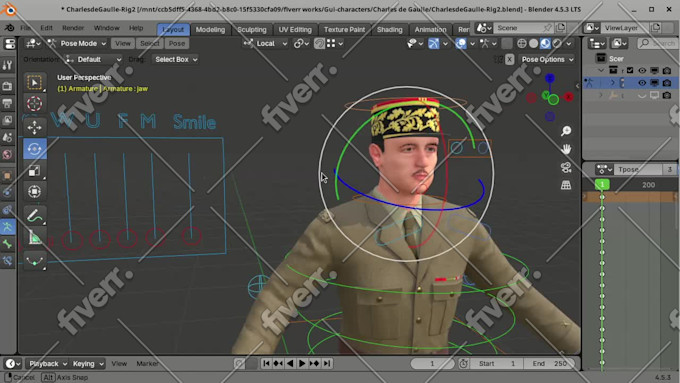Open the Pose Mode dropdown

78,43
